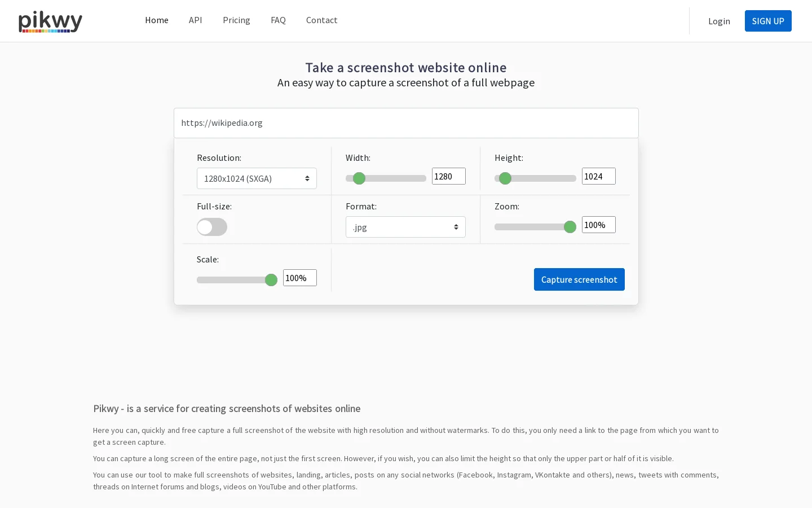Screen dimensions: 812x508
Task: Click the Width slider handle
Action: coord(359,178)
